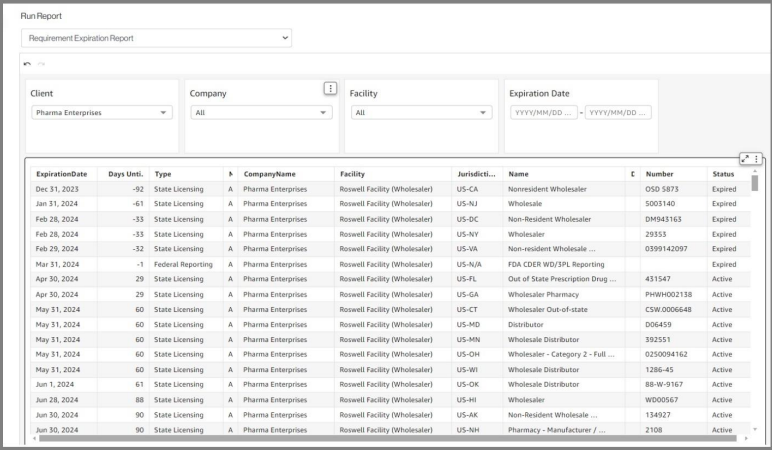
Task: Click the undo arrow icon
Action: point(27,64)
